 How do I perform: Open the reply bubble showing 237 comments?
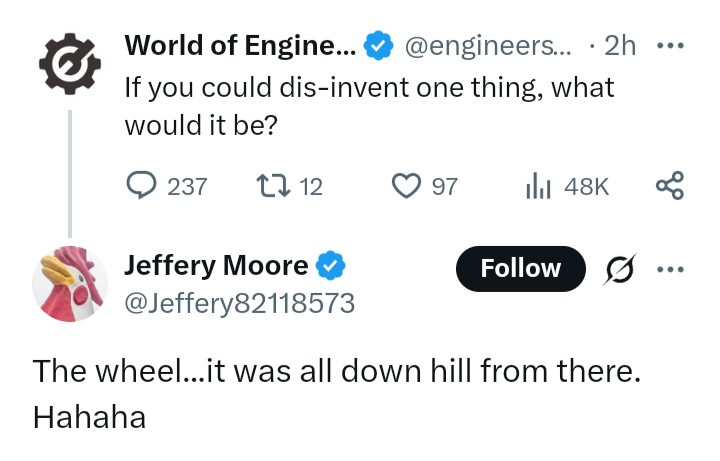[x=141, y=186]
